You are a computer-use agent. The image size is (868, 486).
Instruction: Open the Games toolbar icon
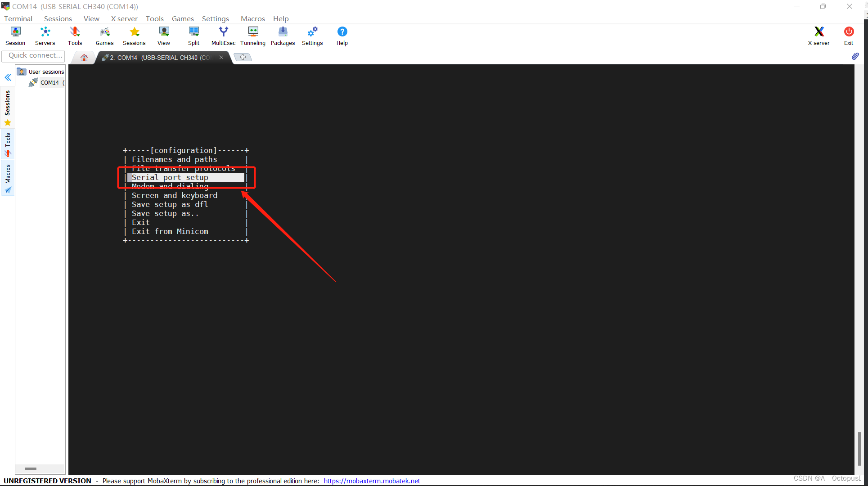click(x=104, y=36)
